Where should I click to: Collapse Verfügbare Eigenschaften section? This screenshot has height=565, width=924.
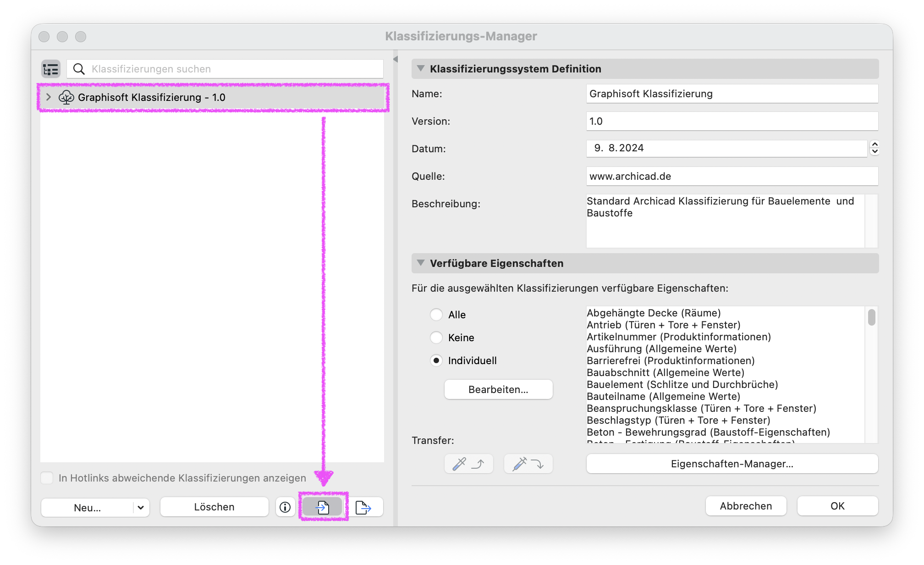click(420, 263)
